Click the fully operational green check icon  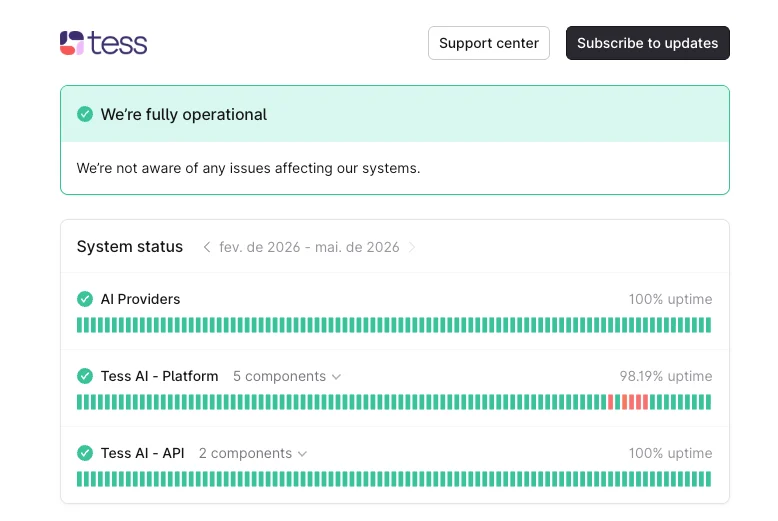(85, 114)
